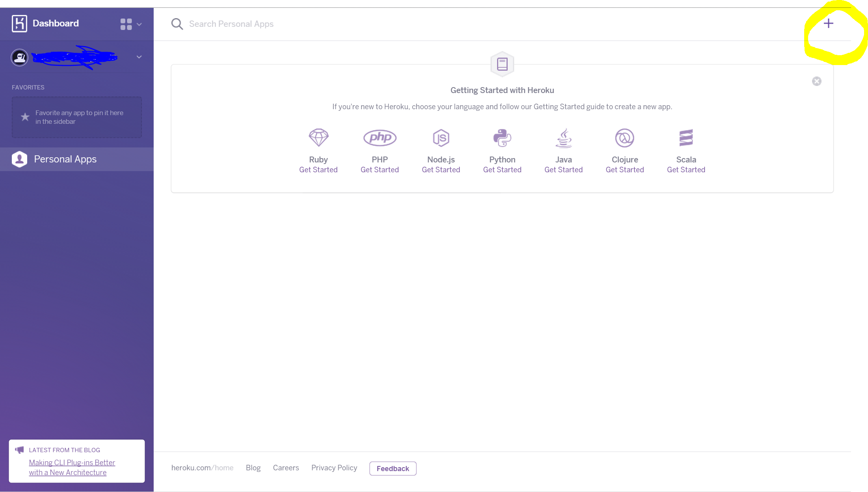868x492 pixels.
Task: Click the Java coffee cup icon
Action: pos(563,138)
